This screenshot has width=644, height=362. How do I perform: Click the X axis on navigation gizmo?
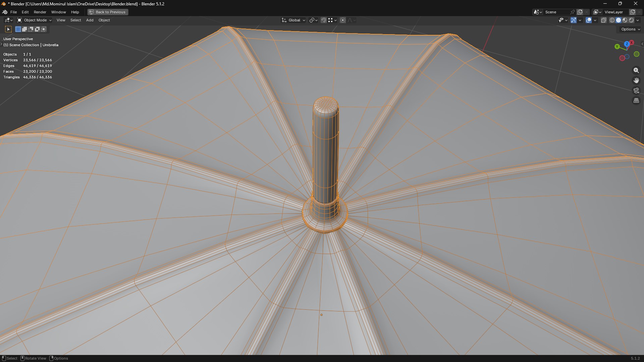[x=632, y=43]
